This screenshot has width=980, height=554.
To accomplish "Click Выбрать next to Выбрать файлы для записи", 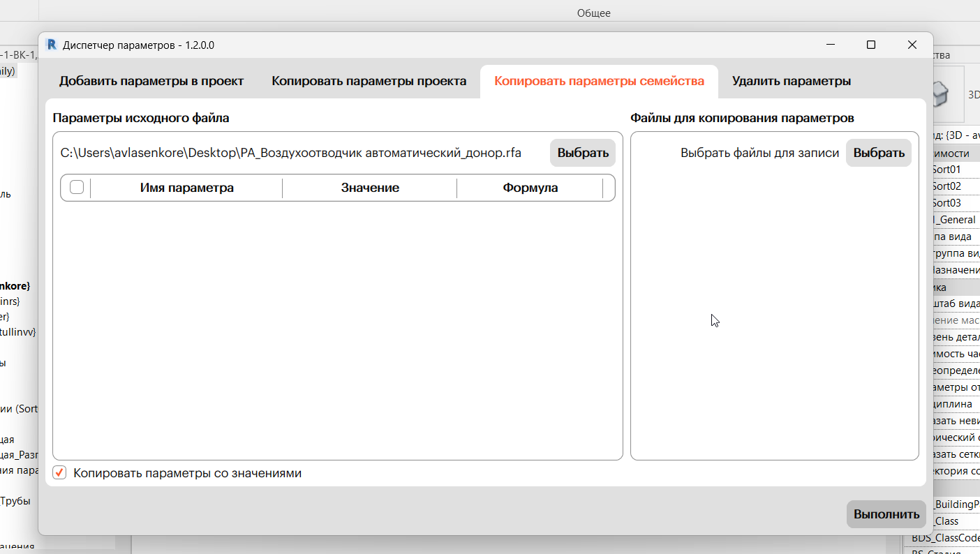I will [879, 153].
